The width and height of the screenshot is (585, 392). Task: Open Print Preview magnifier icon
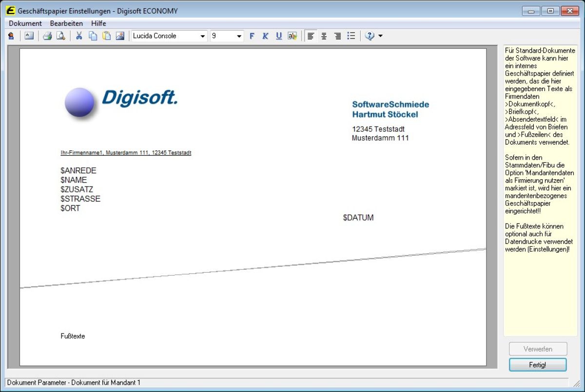click(x=61, y=36)
